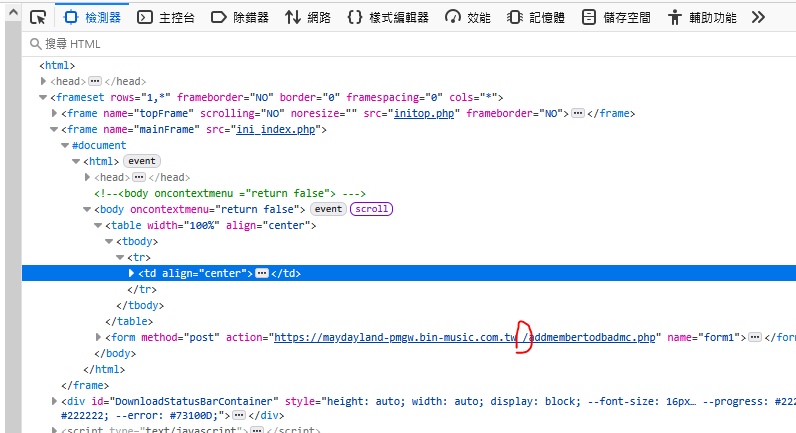796x433 pixels.
Task: Select the closing </tbody> tag
Action: pos(140,305)
